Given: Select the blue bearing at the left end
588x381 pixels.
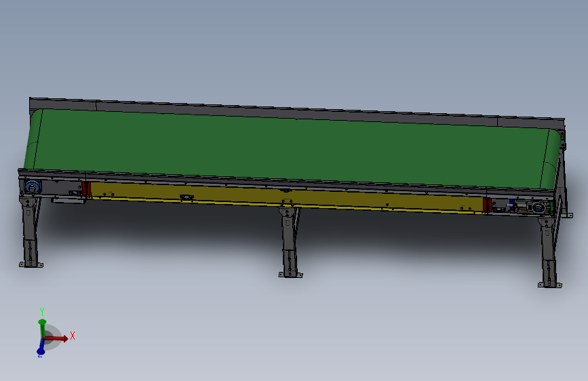Looking at the screenshot, I should 33,186.
